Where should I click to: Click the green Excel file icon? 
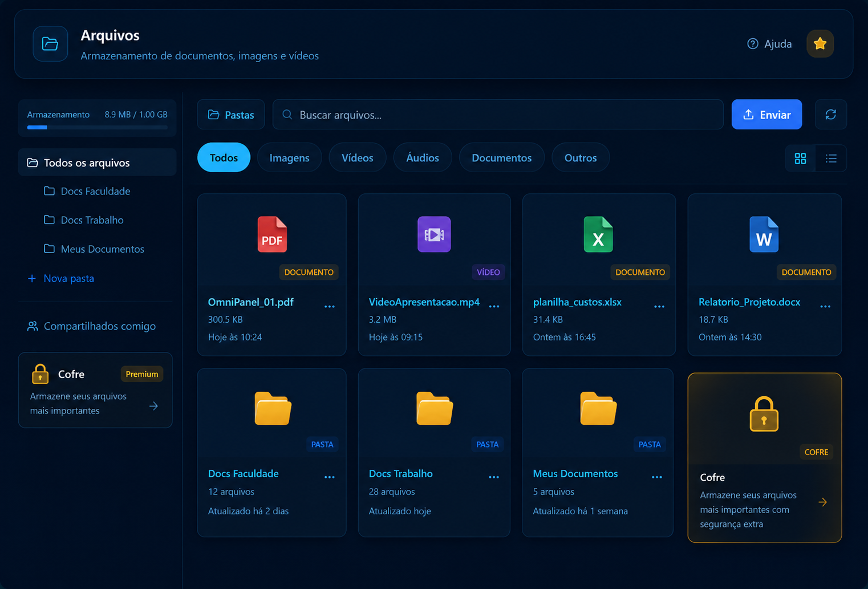[598, 234]
